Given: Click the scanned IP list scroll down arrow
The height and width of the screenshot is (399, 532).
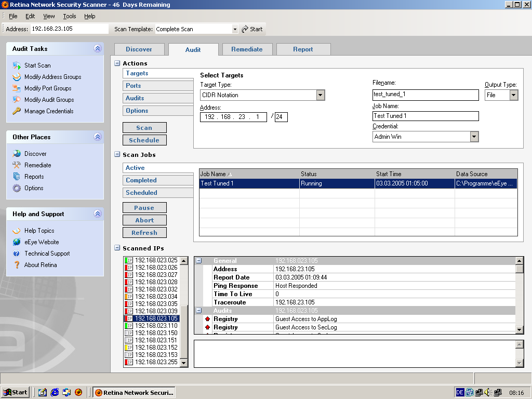Looking at the screenshot, I should [184, 363].
